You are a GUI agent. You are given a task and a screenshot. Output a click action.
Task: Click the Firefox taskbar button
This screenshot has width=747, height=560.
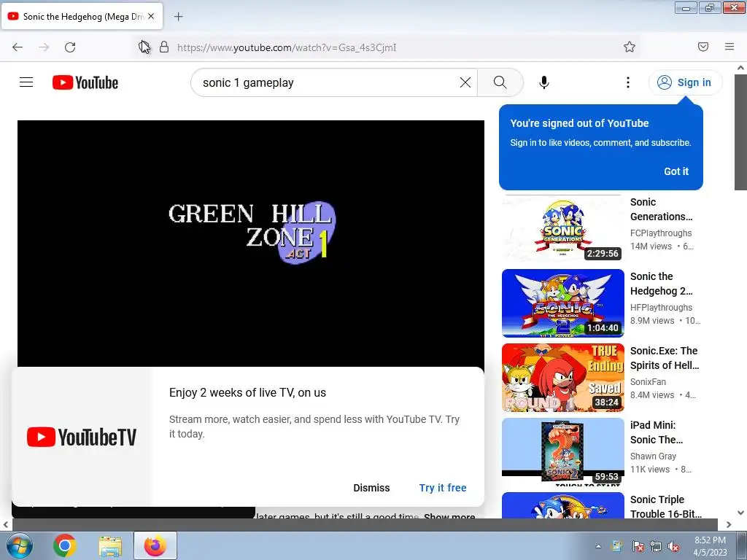point(155,545)
